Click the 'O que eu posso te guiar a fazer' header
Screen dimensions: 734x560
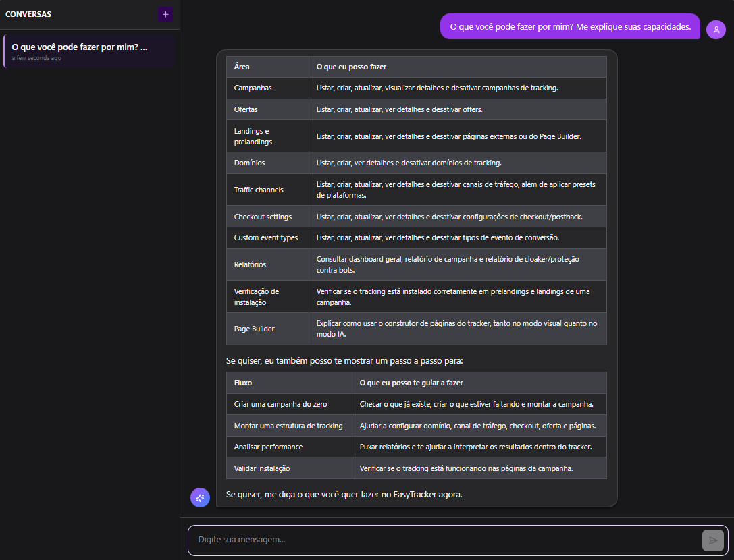pyautogui.click(x=479, y=383)
